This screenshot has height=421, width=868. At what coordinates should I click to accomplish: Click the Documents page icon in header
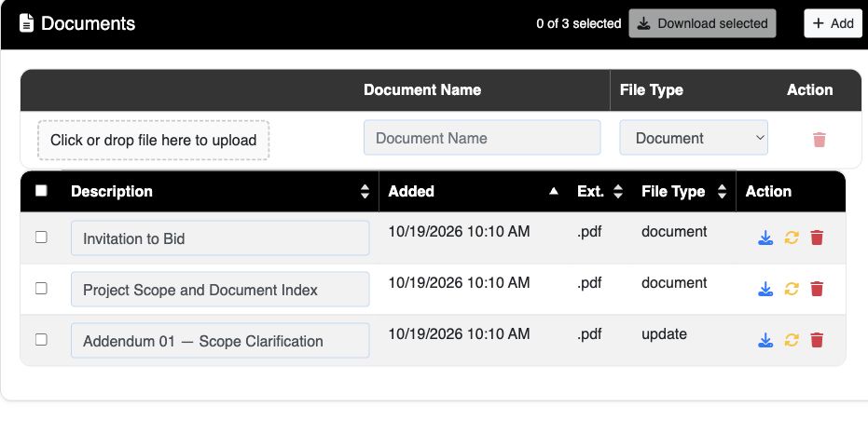click(x=26, y=23)
